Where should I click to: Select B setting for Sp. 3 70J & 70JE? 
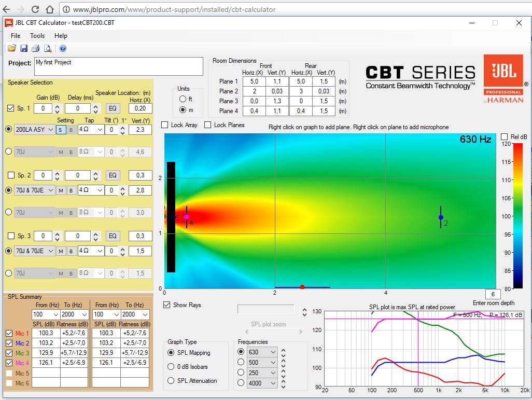tap(71, 251)
